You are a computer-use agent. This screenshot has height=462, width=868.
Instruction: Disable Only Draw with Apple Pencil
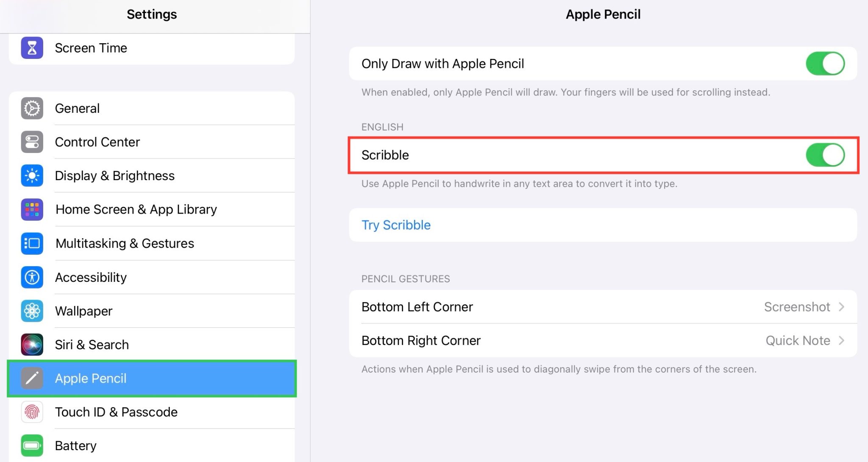[825, 63]
